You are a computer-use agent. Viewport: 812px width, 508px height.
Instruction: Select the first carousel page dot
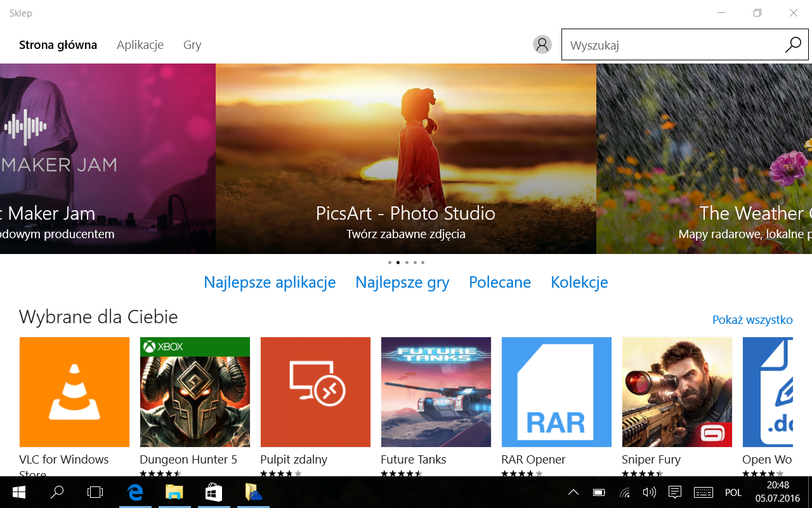click(x=390, y=262)
